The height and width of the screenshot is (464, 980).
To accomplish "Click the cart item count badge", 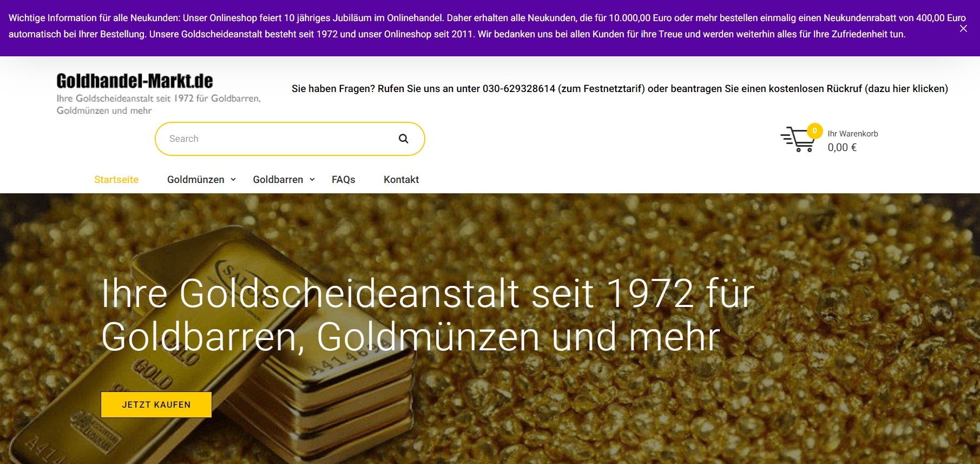I will click(814, 130).
